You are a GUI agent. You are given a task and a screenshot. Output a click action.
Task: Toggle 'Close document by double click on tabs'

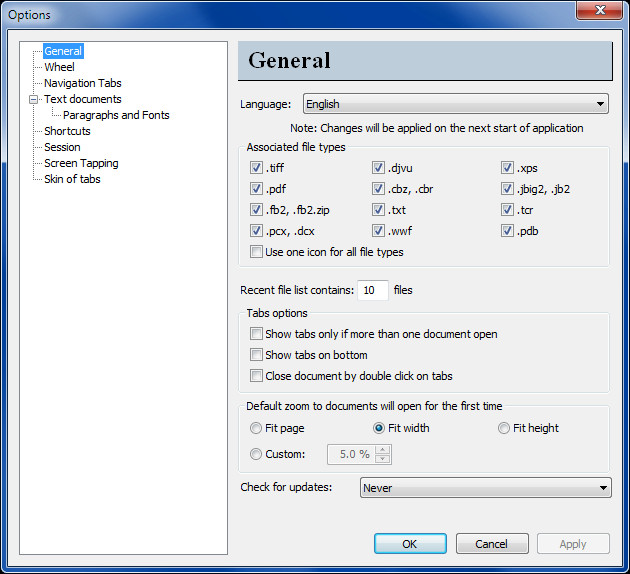[257, 376]
